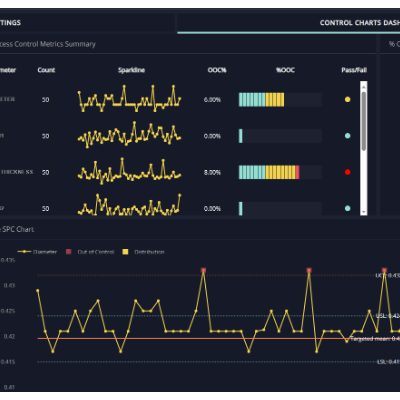Toggle the Distribution legend entry
This screenshot has height=400, width=400.
point(143,252)
